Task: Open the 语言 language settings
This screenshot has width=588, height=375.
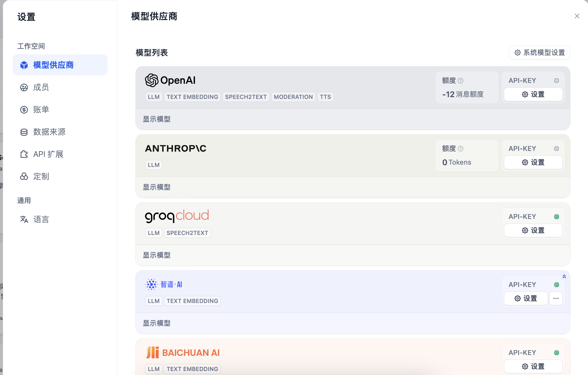Action: (60, 219)
